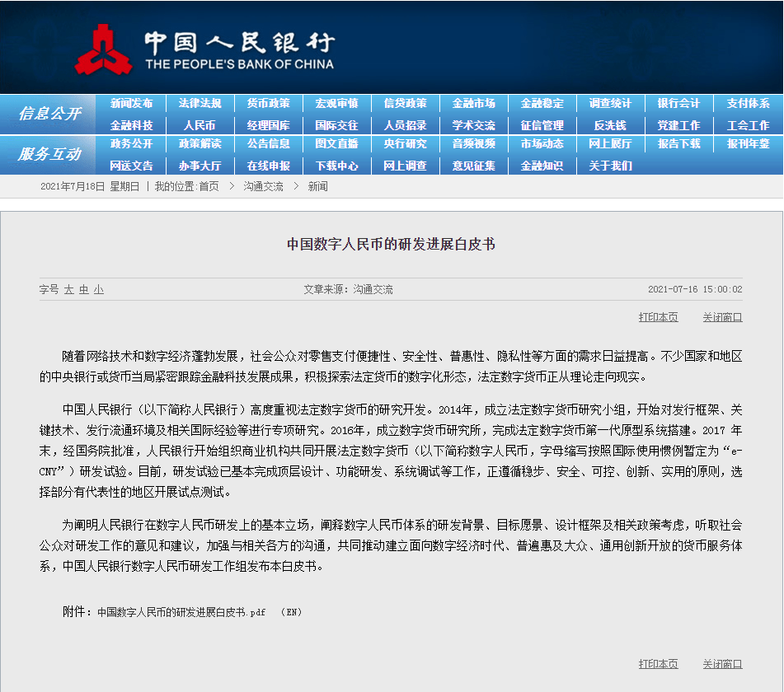Set font size to 大
The image size is (784, 692).
coord(68,290)
